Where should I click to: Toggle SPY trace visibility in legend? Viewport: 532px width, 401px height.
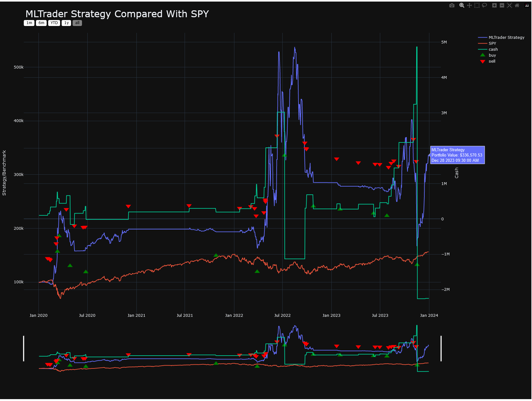coord(487,43)
